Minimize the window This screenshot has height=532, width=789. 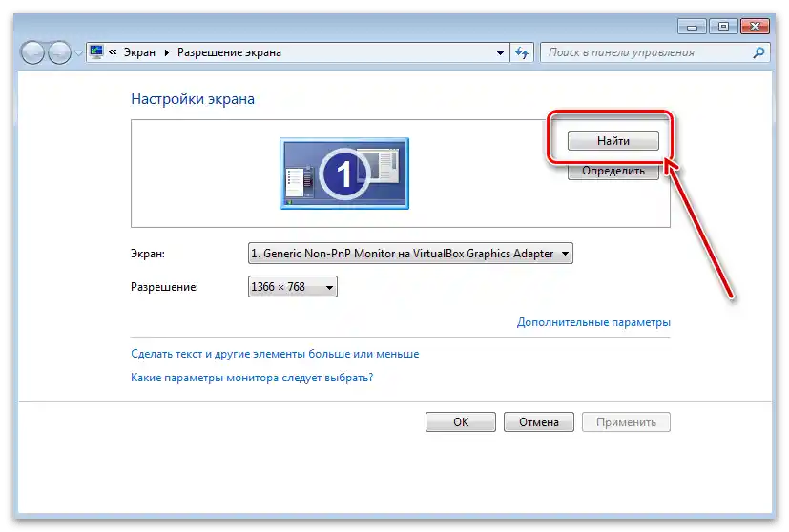coord(692,26)
